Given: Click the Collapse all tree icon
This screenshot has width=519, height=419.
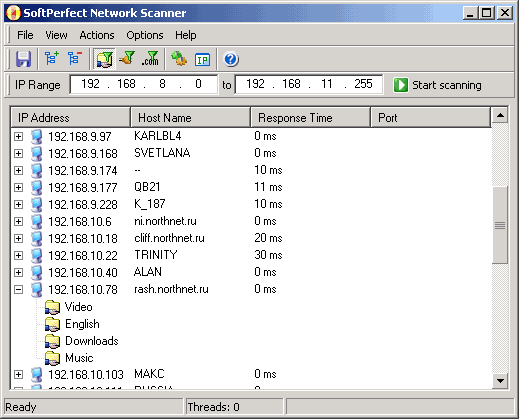Looking at the screenshot, I should coord(75,58).
